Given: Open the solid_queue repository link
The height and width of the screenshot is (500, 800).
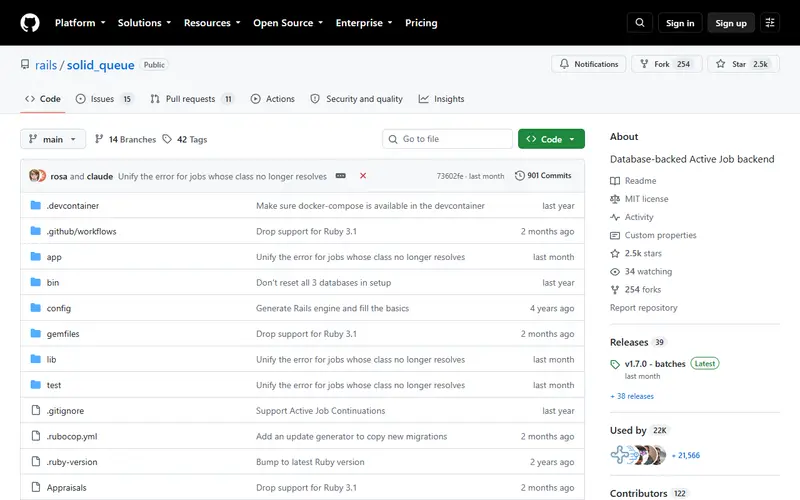Looking at the screenshot, I should [101, 65].
